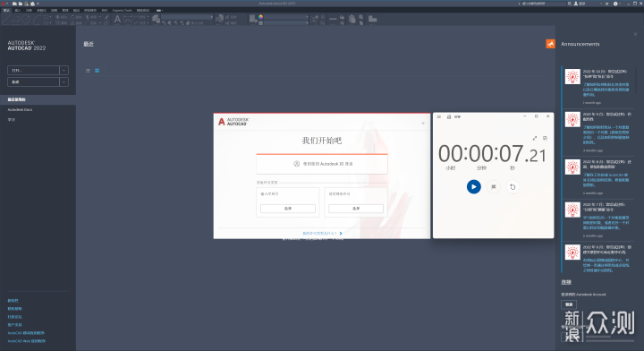Switch recent files to list view
644x351 pixels.
point(88,71)
